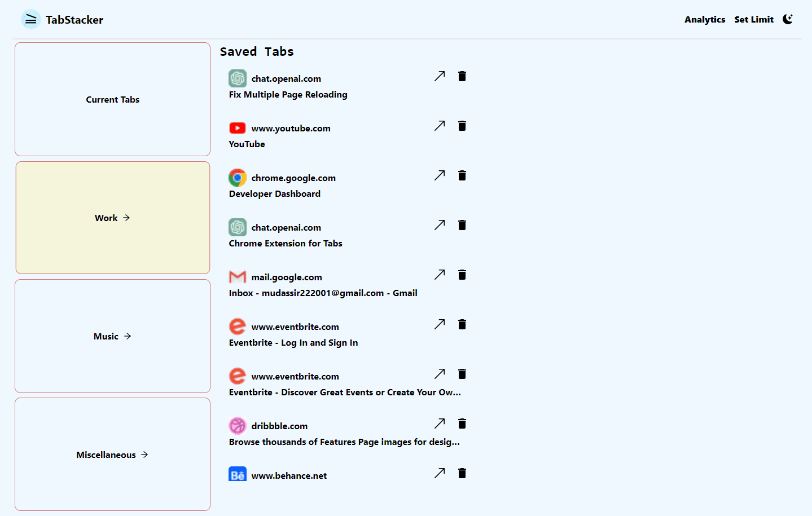Viewport: 812px width, 516px height.
Task: Open the www.behance.net tab arrow icon
Action: pos(440,473)
